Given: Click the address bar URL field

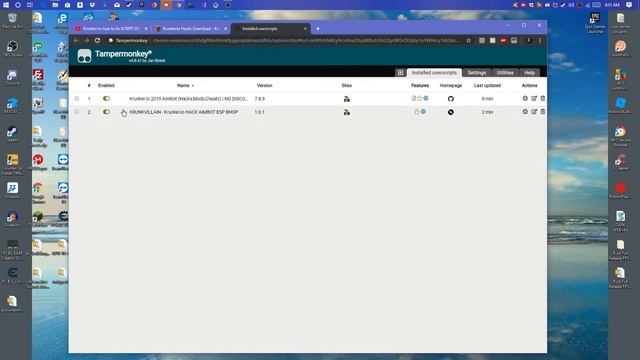Looking at the screenshot, I should 306,40.
